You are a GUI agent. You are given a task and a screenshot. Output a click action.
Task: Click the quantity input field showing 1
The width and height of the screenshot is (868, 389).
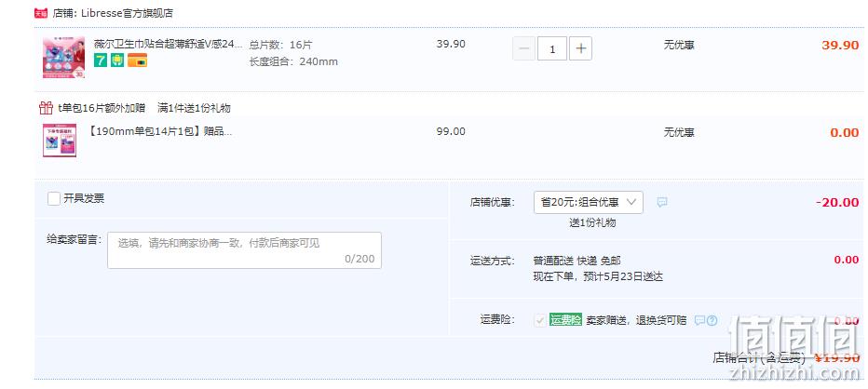(x=552, y=48)
